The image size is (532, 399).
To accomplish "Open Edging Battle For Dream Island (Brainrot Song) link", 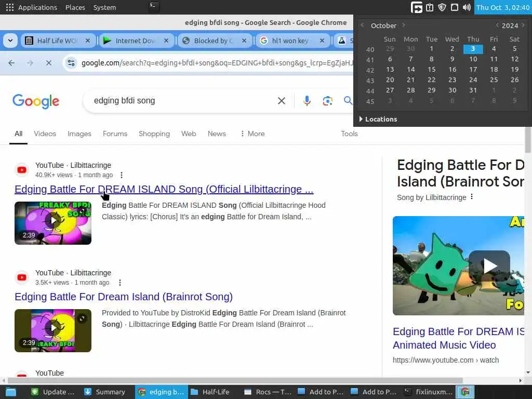I will tap(124, 297).
